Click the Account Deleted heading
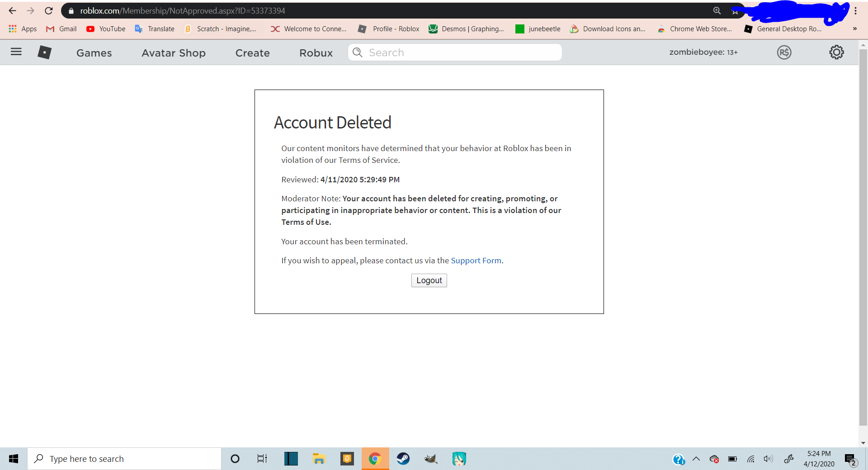 [333, 123]
